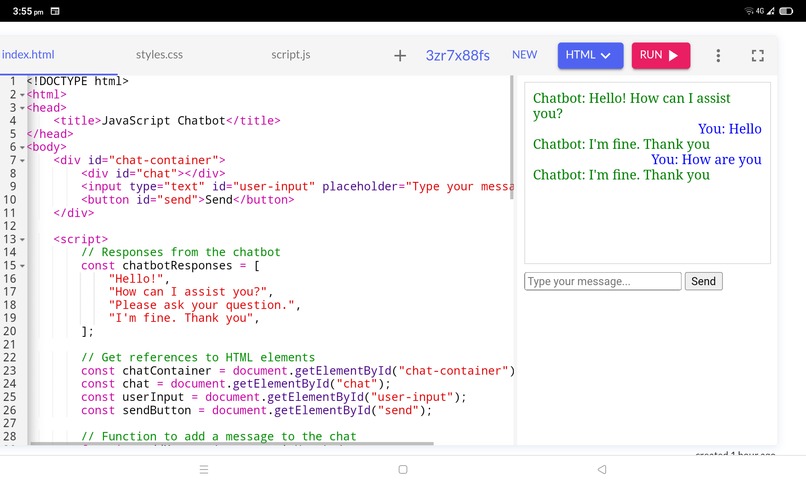Tap the Android back triangle icon
The height and width of the screenshot is (484, 806).
[x=602, y=469]
